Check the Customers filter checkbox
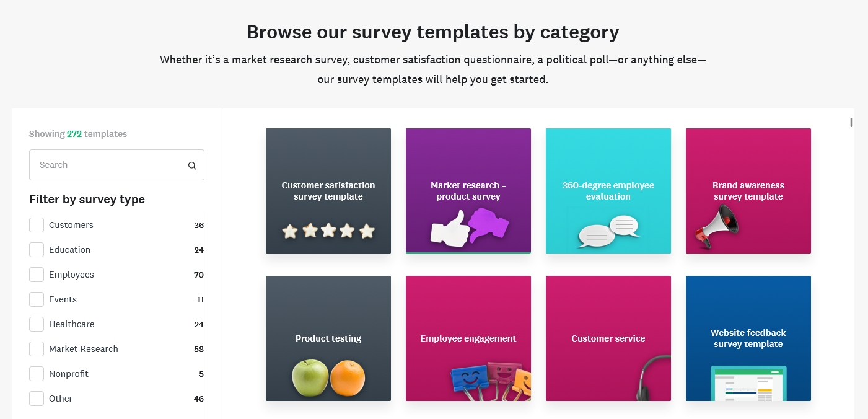 (36, 224)
